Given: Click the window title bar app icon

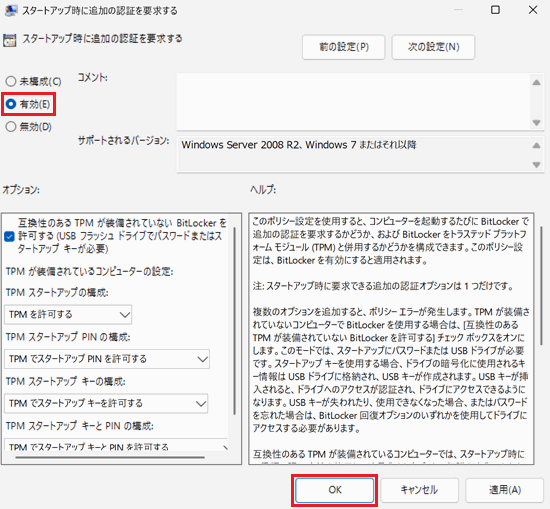Looking at the screenshot, I should point(11,11).
